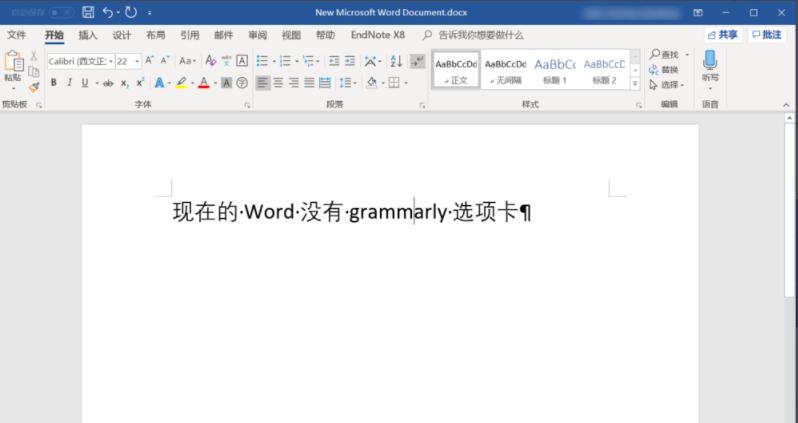
Task: Toggle Italic formatting
Action: [70, 82]
